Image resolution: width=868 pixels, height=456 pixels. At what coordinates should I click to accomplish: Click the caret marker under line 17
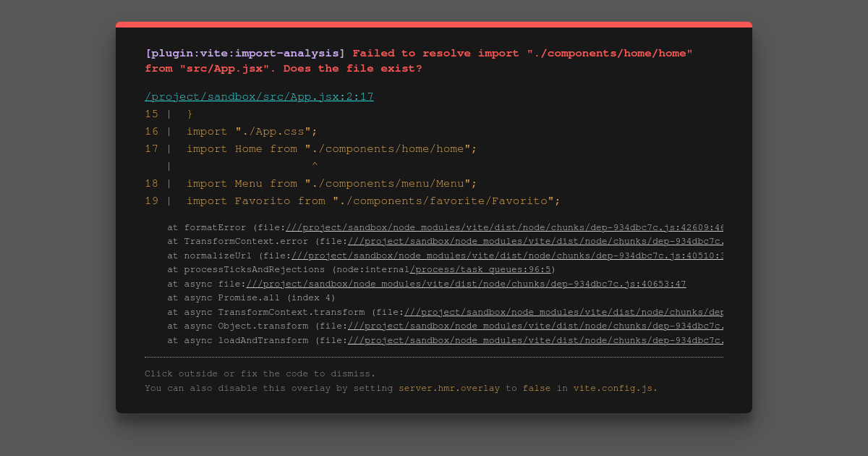point(315,165)
